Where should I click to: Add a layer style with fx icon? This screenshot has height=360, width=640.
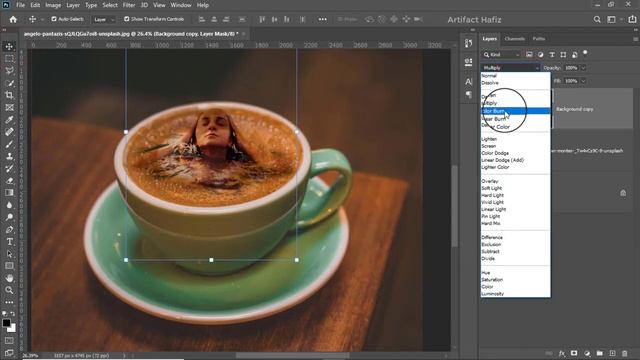click(562, 353)
